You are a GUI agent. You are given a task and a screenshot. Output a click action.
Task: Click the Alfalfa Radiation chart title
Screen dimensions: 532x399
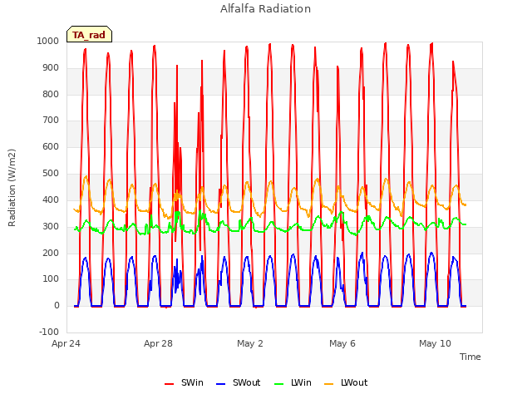point(265,9)
